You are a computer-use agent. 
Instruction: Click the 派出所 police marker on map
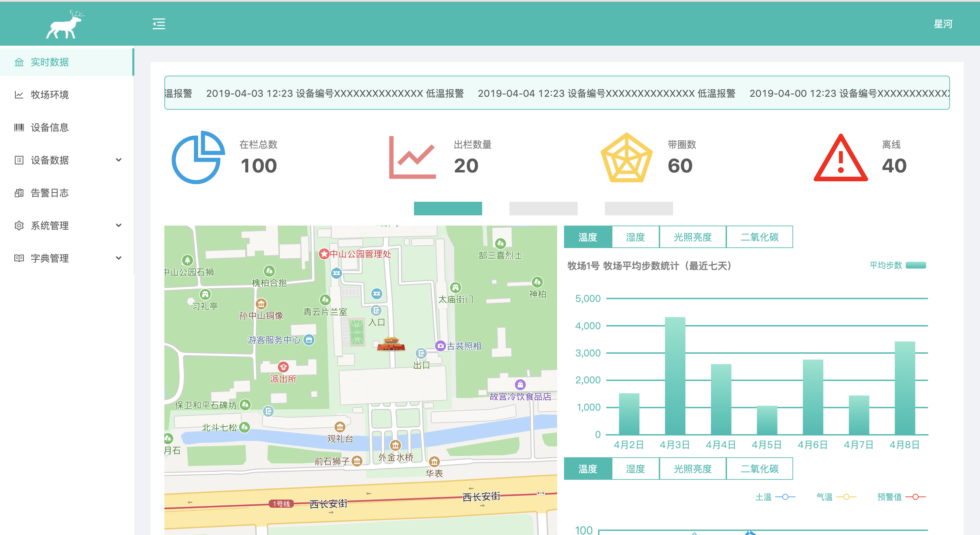click(x=283, y=367)
